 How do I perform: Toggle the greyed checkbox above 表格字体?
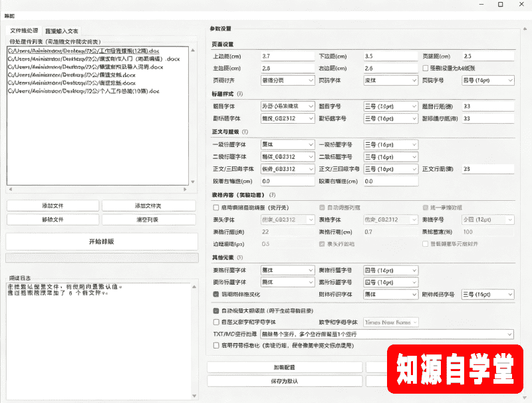pos(322,207)
